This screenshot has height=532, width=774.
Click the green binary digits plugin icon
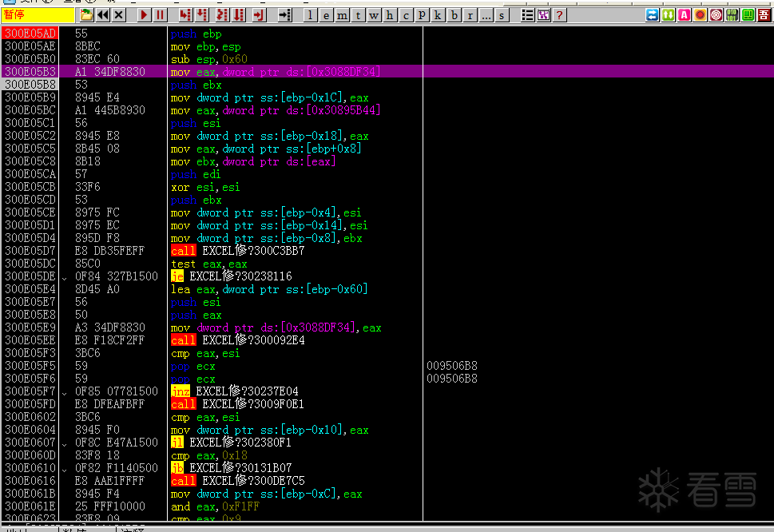[732, 15]
